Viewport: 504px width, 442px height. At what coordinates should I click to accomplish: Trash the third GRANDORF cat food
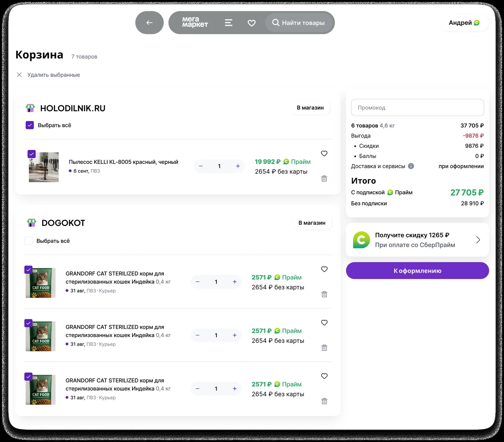[324, 401]
